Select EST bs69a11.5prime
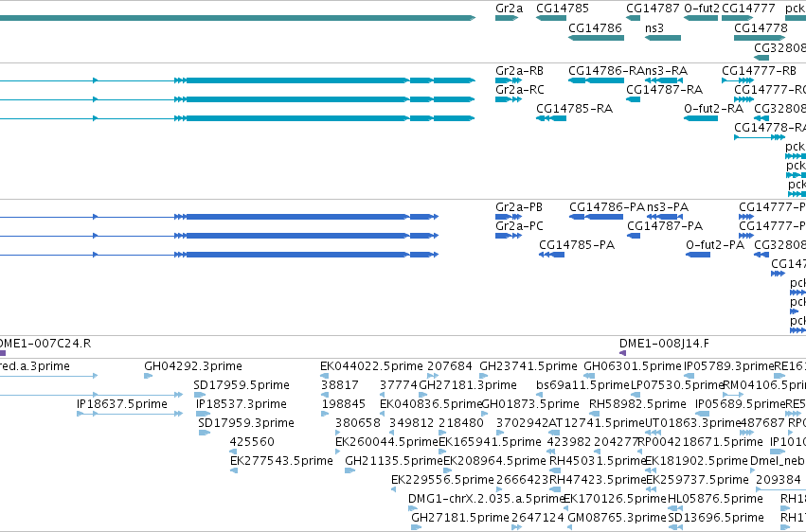Viewport: 806px width, 532px height. pos(582,385)
